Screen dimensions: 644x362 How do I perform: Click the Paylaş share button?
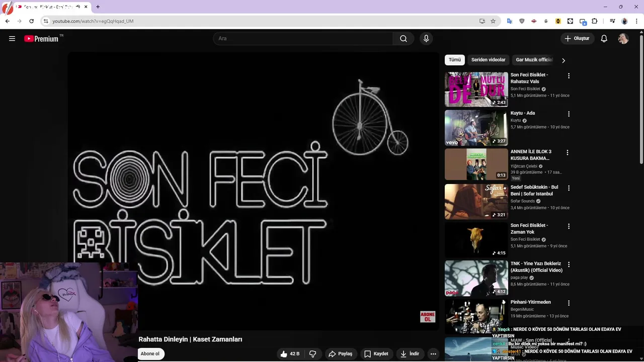[x=341, y=354]
